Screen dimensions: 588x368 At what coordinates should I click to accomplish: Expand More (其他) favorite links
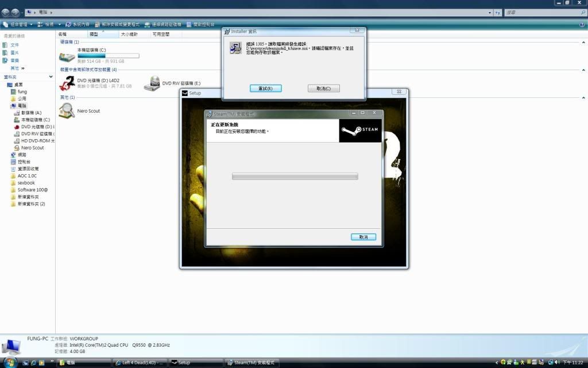click(x=17, y=68)
